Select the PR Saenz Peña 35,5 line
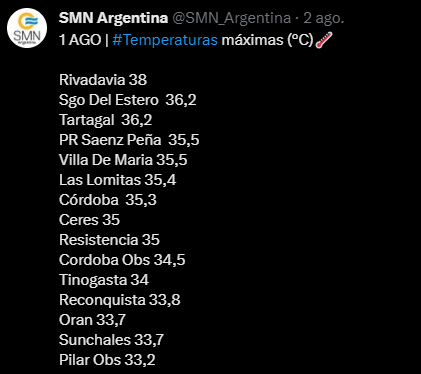Image resolution: width=421 pixels, height=374 pixels. pos(129,140)
